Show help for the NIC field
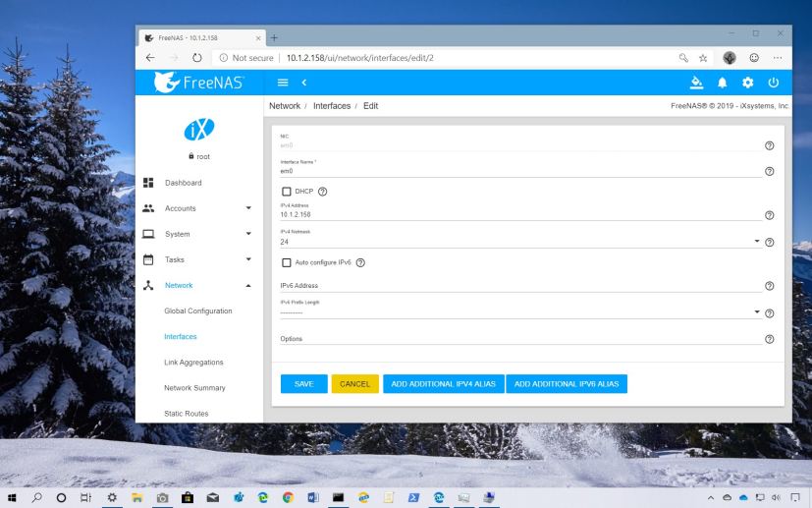The height and width of the screenshot is (508, 812). (x=770, y=145)
